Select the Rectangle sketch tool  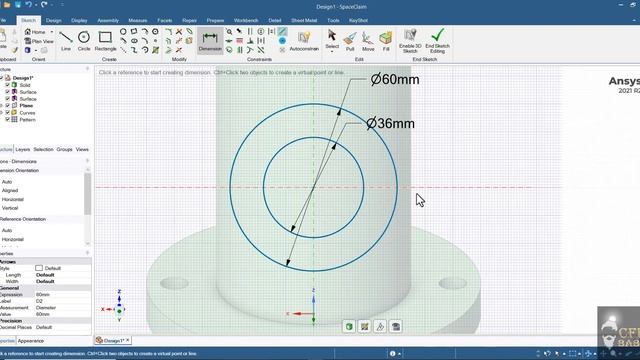105,41
